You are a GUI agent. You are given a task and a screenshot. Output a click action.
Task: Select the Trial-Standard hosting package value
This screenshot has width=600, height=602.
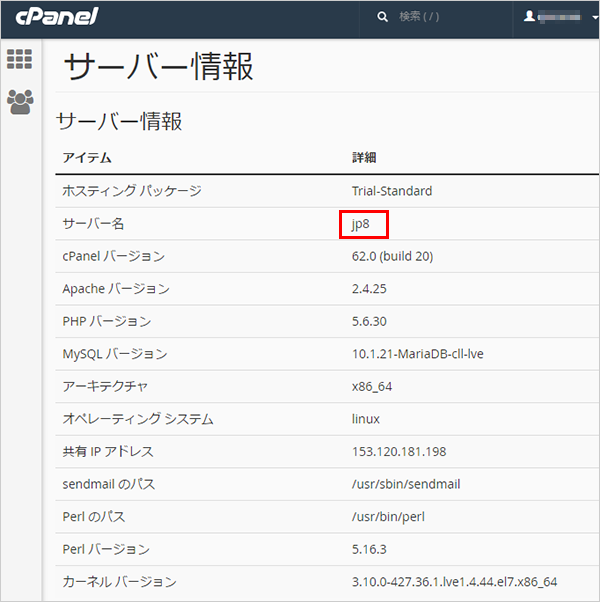tap(392, 191)
